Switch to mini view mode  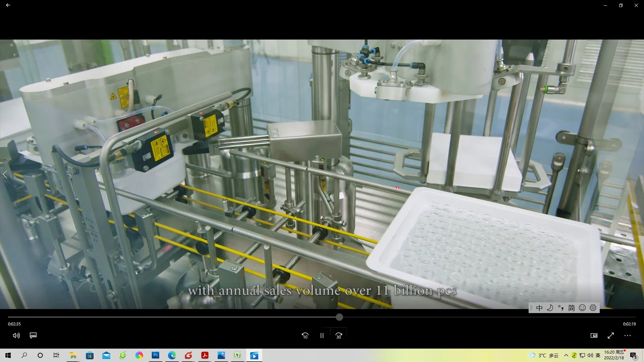point(594,336)
